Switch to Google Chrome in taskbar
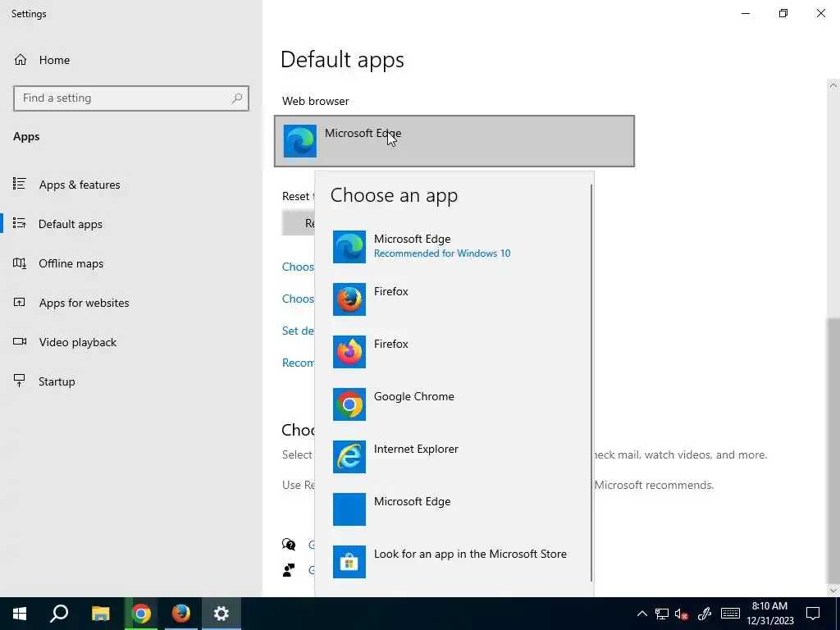 pyautogui.click(x=141, y=614)
